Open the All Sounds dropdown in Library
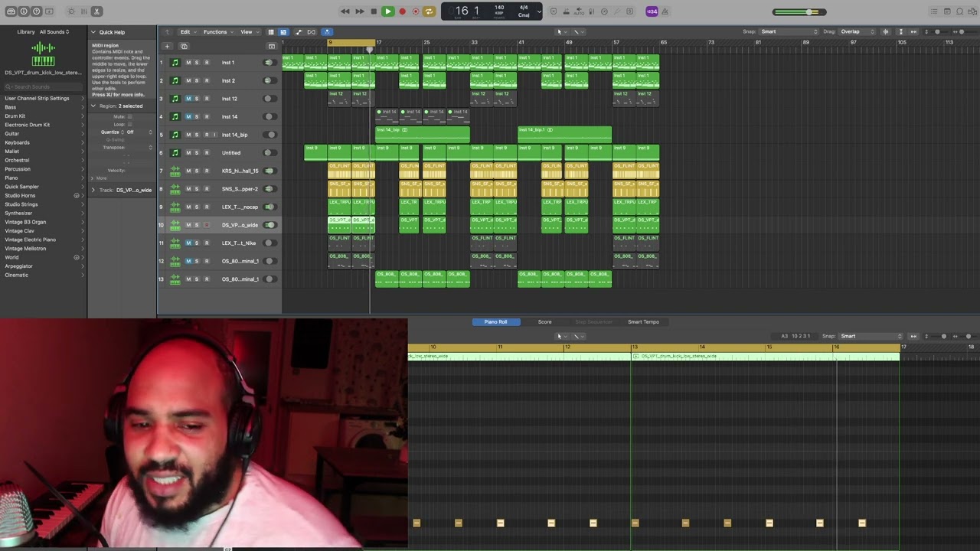The width and height of the screenshot is (980, 551). tap(54, 32)
